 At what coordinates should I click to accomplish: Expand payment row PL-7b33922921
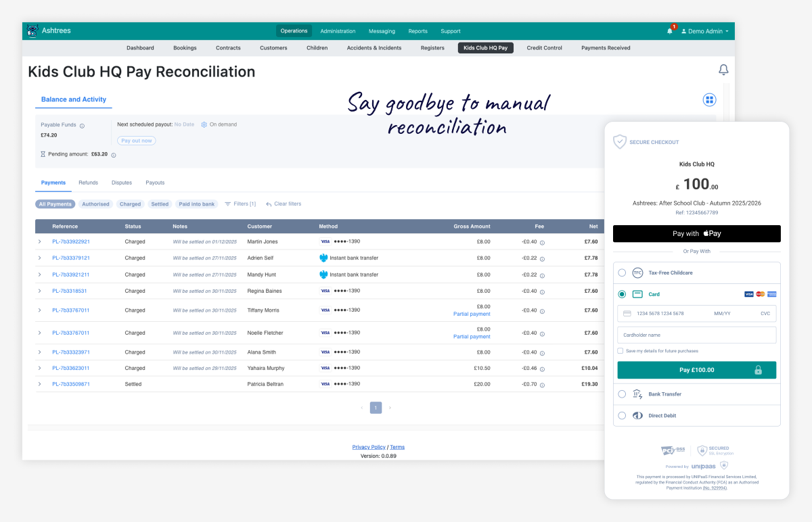39,241
